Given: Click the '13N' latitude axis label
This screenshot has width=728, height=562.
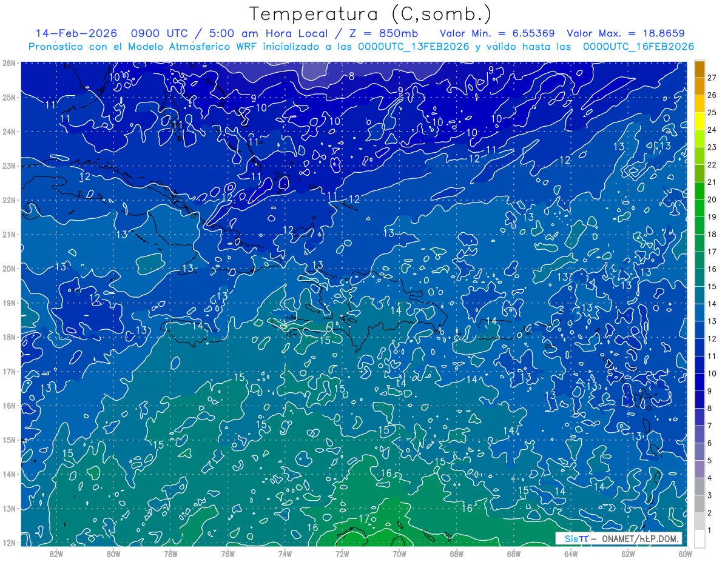Looking at the screenshot, I should click(x=8, y=508).
